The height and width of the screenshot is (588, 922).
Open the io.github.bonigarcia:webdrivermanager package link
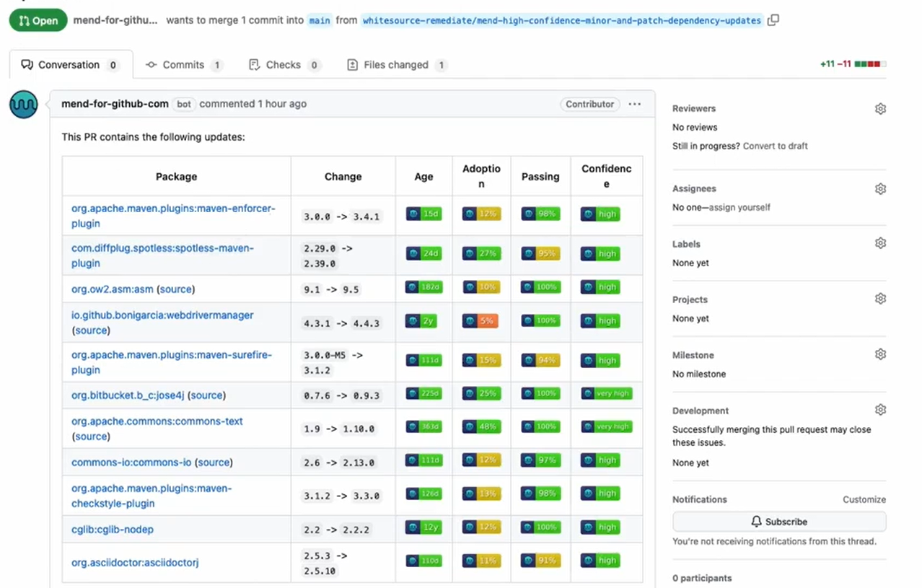(162, 315)
